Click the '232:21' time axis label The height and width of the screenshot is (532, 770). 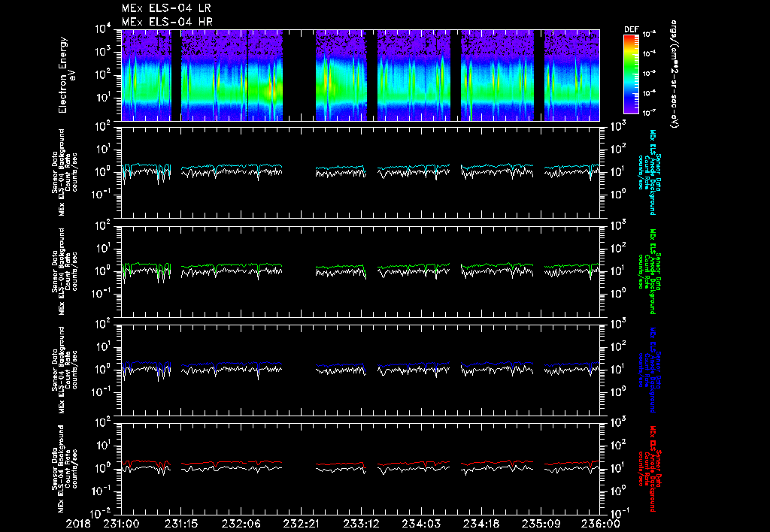click(301, 524)
